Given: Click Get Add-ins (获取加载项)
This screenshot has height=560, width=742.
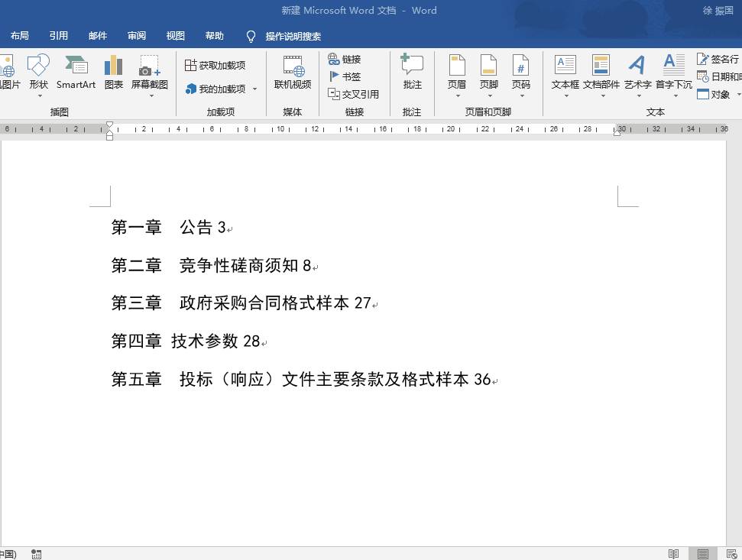Looking at the screenshot, I should [215, 65].
